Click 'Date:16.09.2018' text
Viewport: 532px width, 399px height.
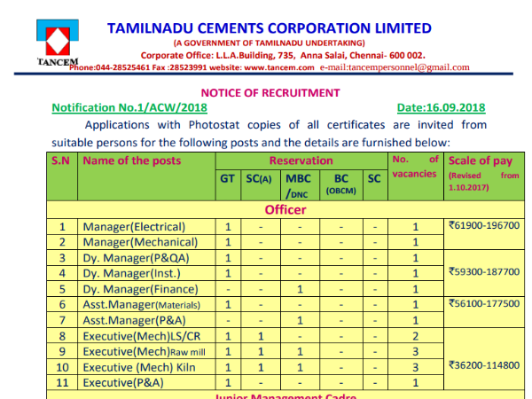pos(441,107)
